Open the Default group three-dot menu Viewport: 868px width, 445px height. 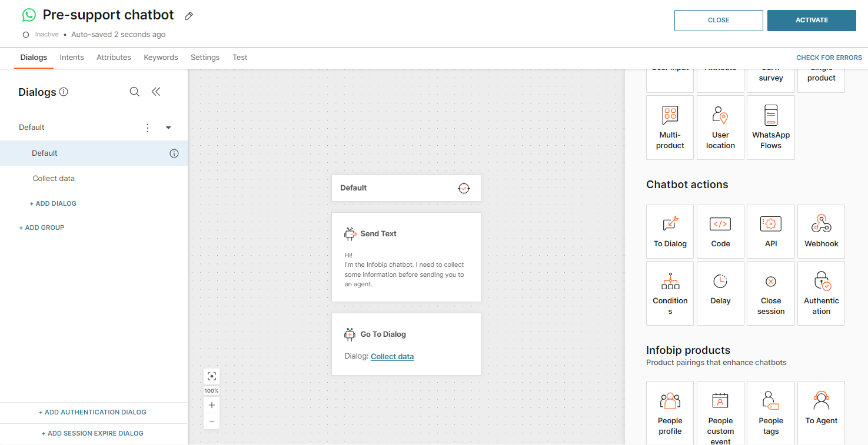tap(148, 128)
